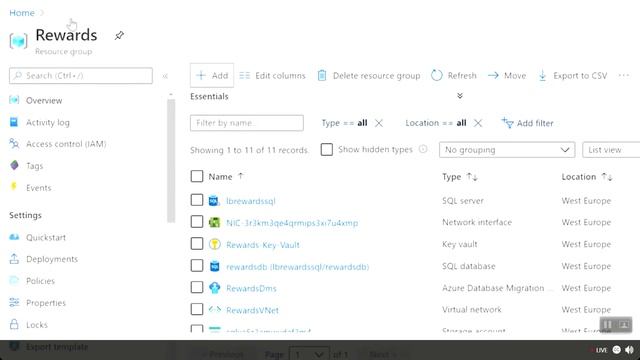Pause the video with pause button
The width and height of the screenshot is (640, 360).
pyautogui.click(x=607, y=324)
